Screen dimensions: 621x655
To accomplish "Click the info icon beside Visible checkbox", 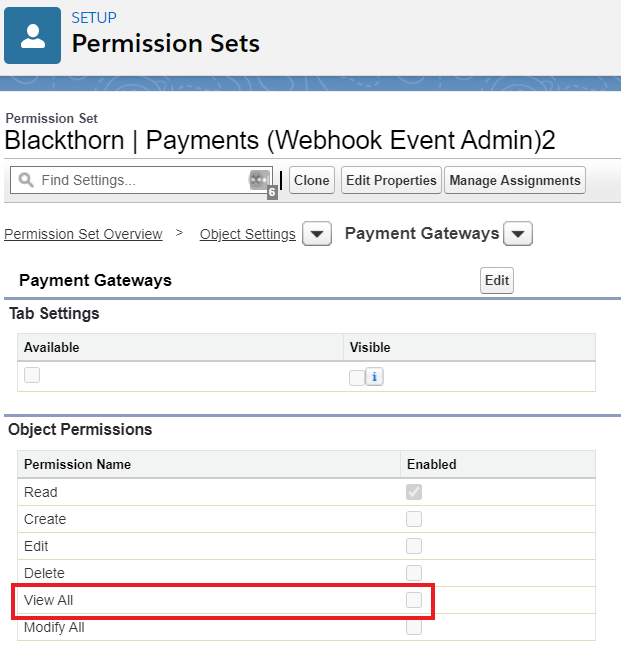I will [x=374, y=377].
